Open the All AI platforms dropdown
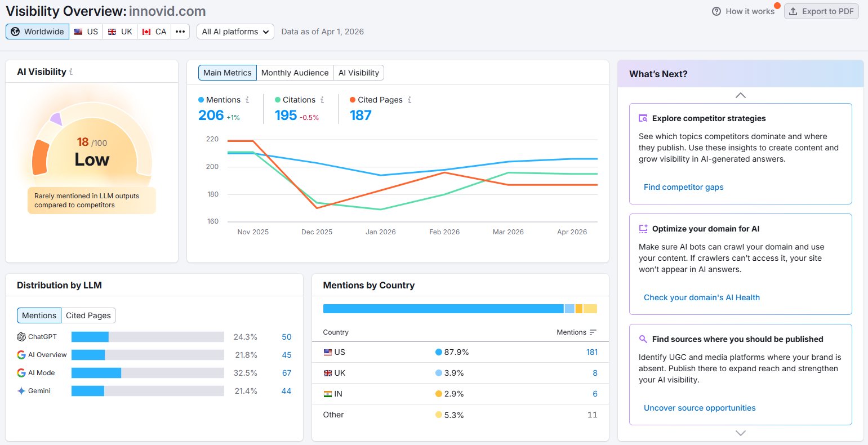Viewport: 868px width, 445px height. coord(235,32)
